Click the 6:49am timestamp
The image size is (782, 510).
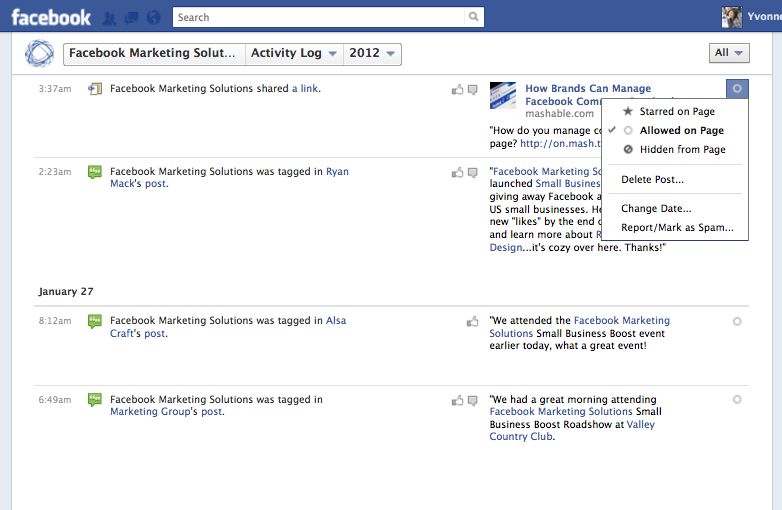tap(55, 399)
